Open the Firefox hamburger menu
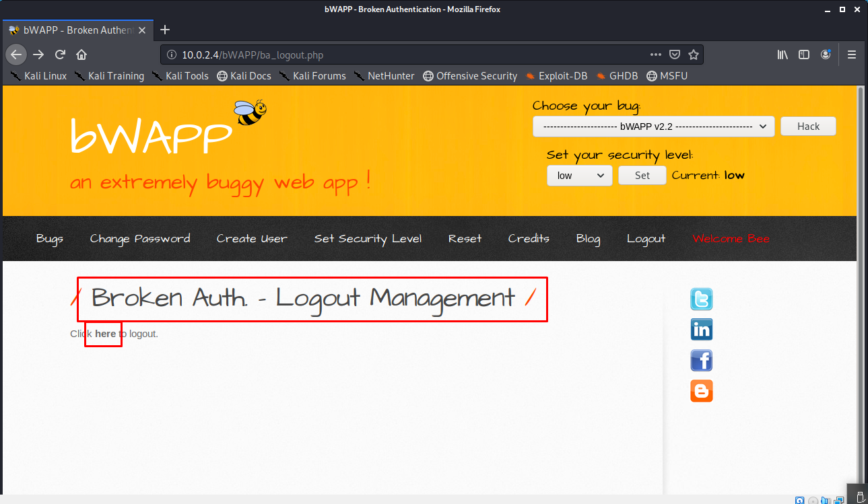 click(x=851, y=55)
